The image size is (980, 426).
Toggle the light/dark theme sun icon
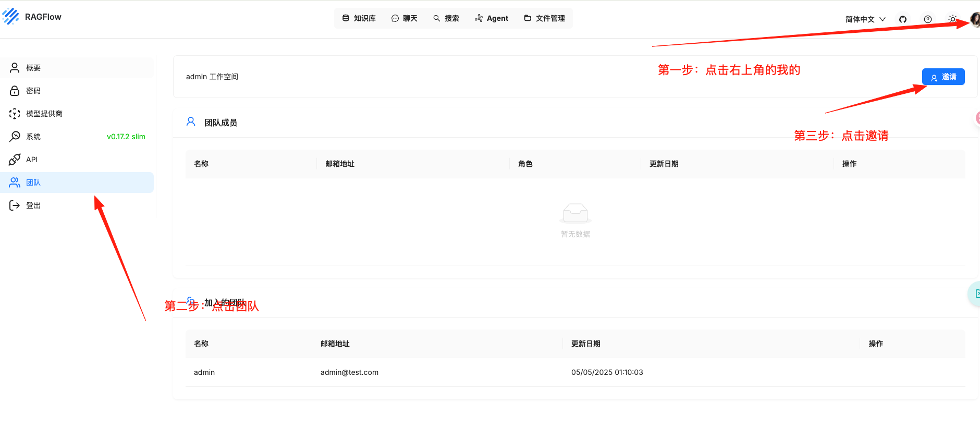(952, 19)
